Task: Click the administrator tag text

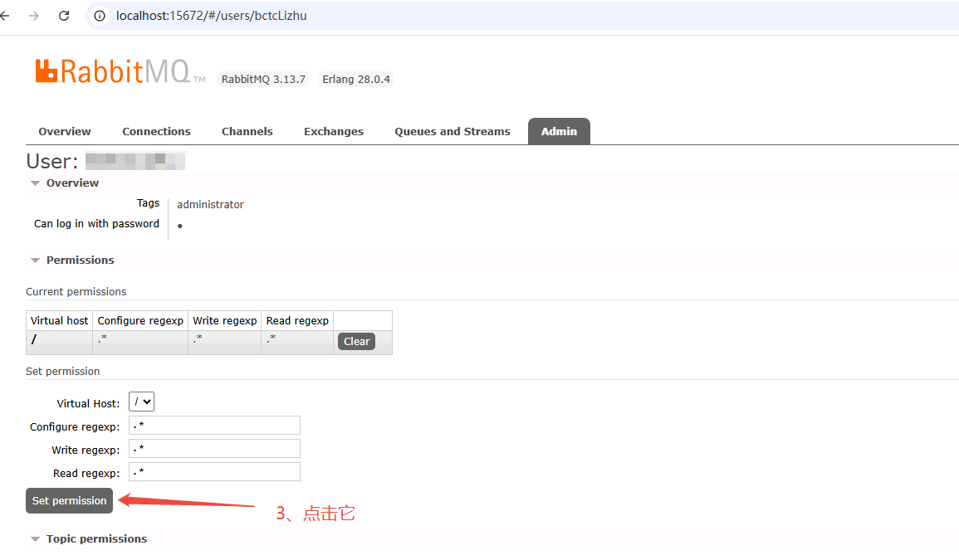Action: pos(210,205)
